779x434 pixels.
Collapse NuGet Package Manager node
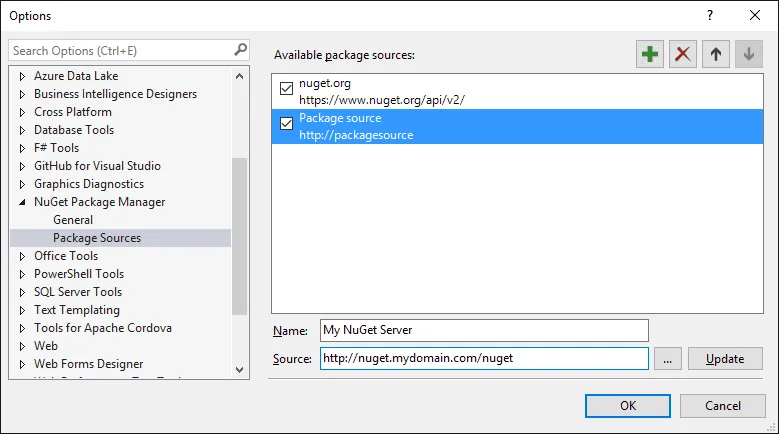point(22,202)
